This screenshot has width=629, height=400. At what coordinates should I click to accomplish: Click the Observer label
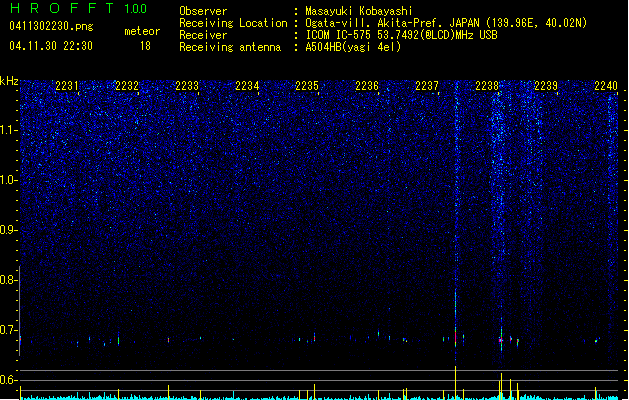coord(203,11)
